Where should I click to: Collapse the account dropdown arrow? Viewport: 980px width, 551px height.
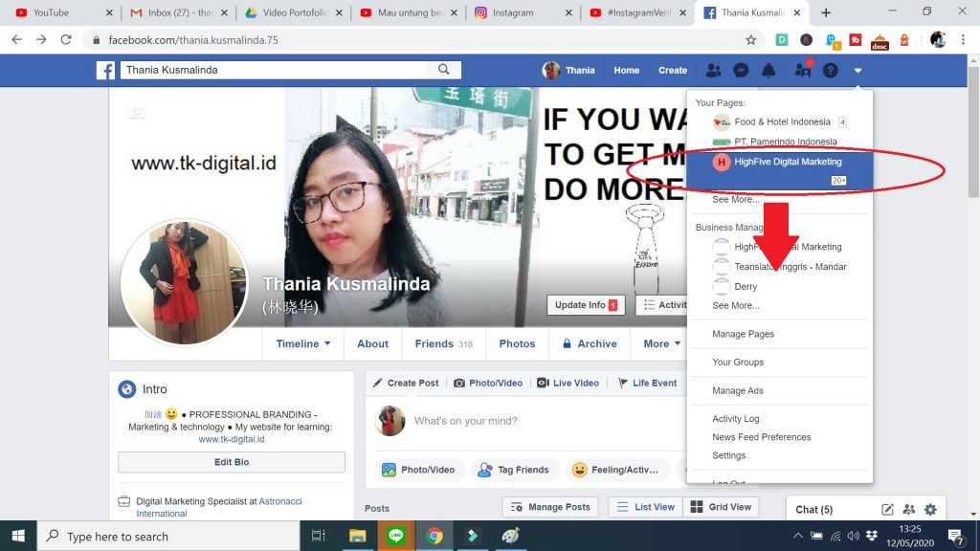click(858, 70)
